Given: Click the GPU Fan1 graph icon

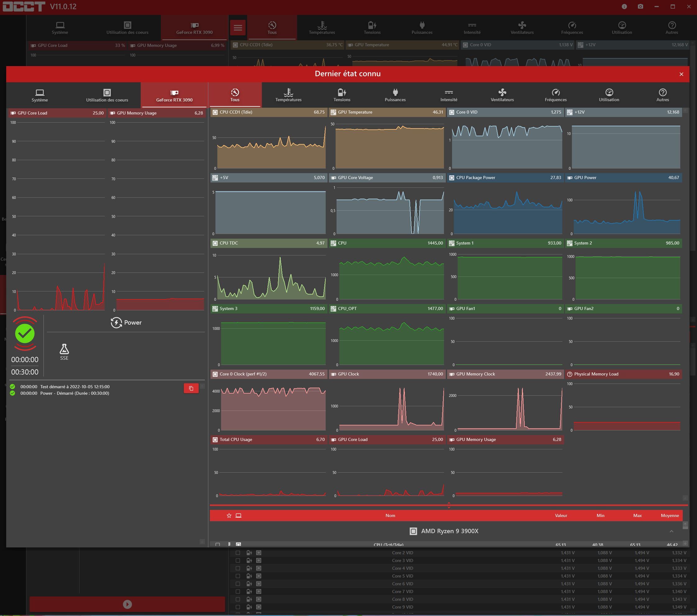Looking at the screenshot, I should (x=451, y=308).
